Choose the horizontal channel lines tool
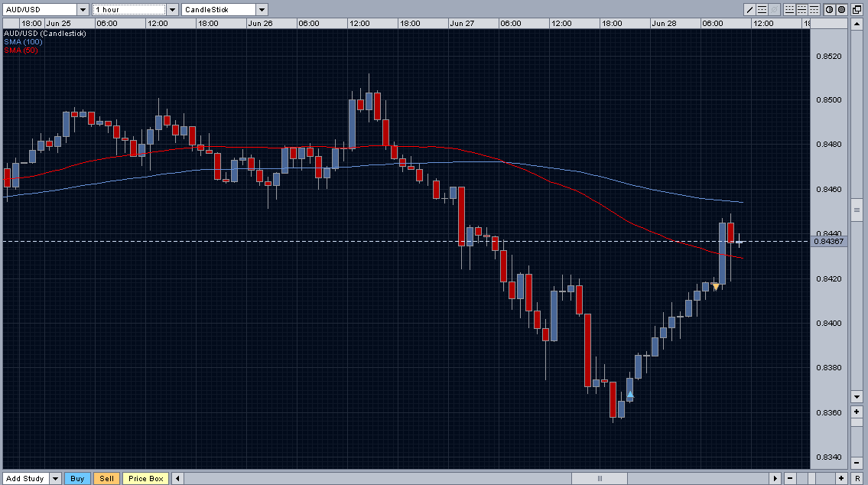Screen dimensions: 868x485 [x=762, y=9]
